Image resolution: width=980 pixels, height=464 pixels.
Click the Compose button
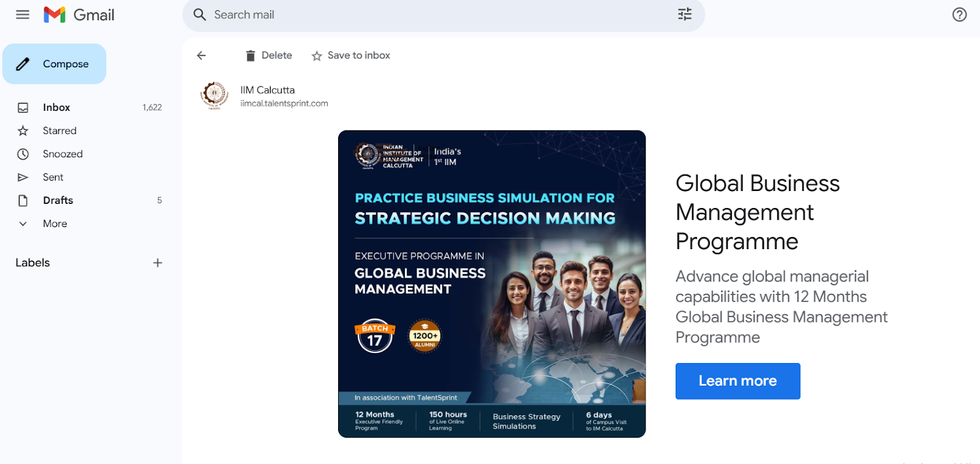55,64
